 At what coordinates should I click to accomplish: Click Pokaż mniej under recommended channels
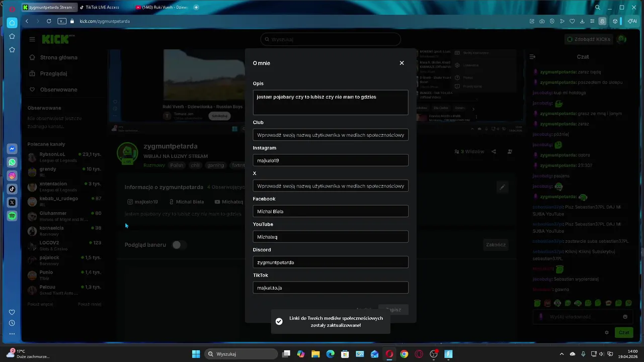click(x=90, y=304)
